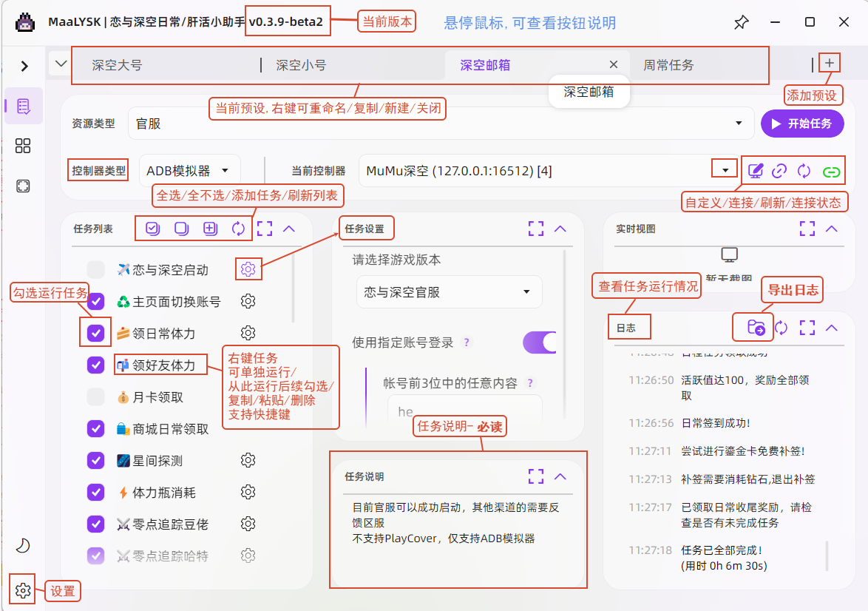This screenshot has height=611, width=868.
Task: Add a new preset with the plus button
Action: (830, 63)
